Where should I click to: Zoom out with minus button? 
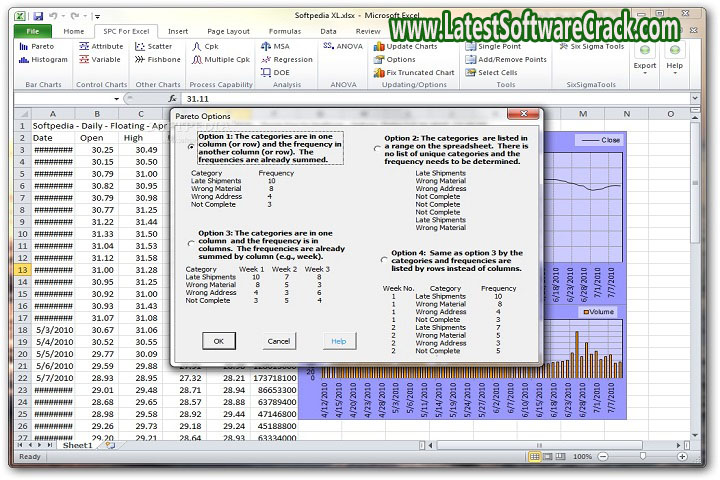pyautogui.click(x=603, y=457)
